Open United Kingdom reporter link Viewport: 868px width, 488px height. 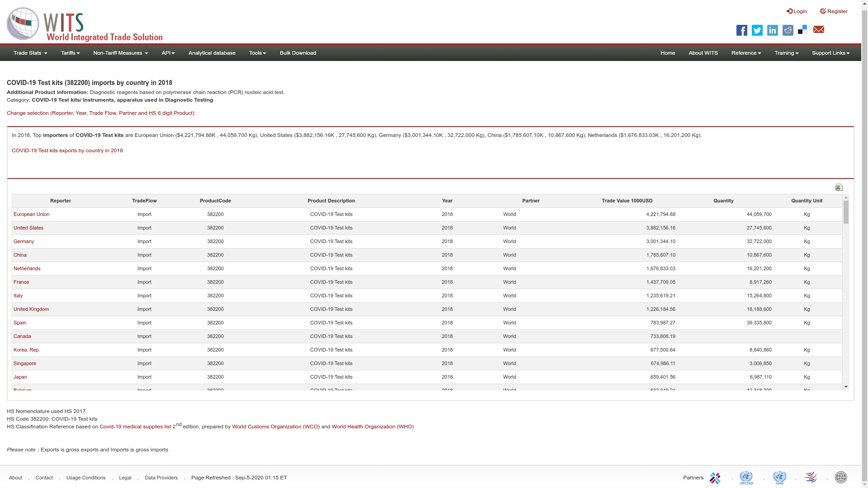click(x=31, y=309)
